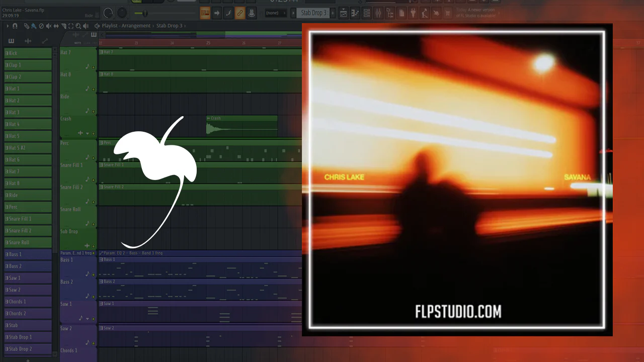Select the playback scrub speaker tool
Screen dimensions: 644x362
pos(86,26)
